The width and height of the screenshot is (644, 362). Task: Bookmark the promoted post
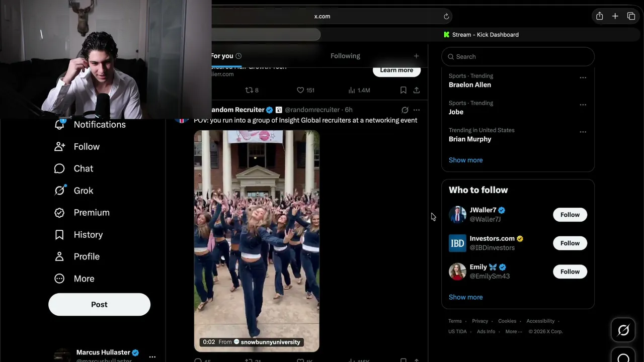click(403, 90)
